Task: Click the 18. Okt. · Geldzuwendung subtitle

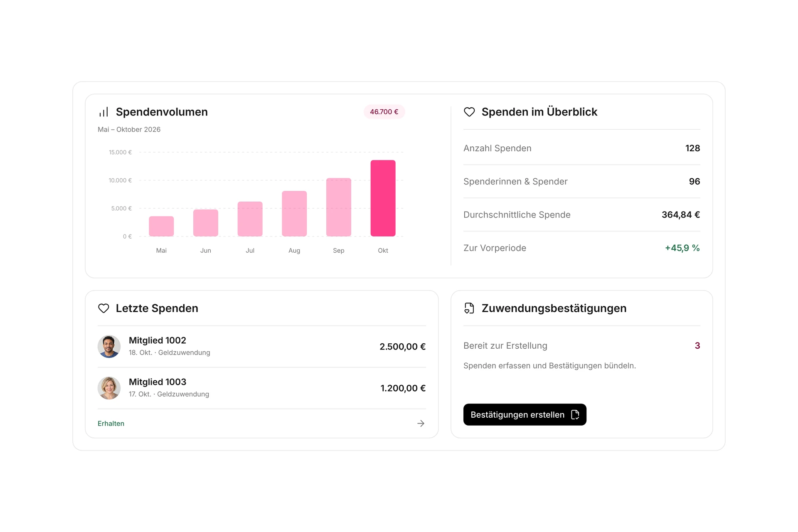Action: [170, 352]
